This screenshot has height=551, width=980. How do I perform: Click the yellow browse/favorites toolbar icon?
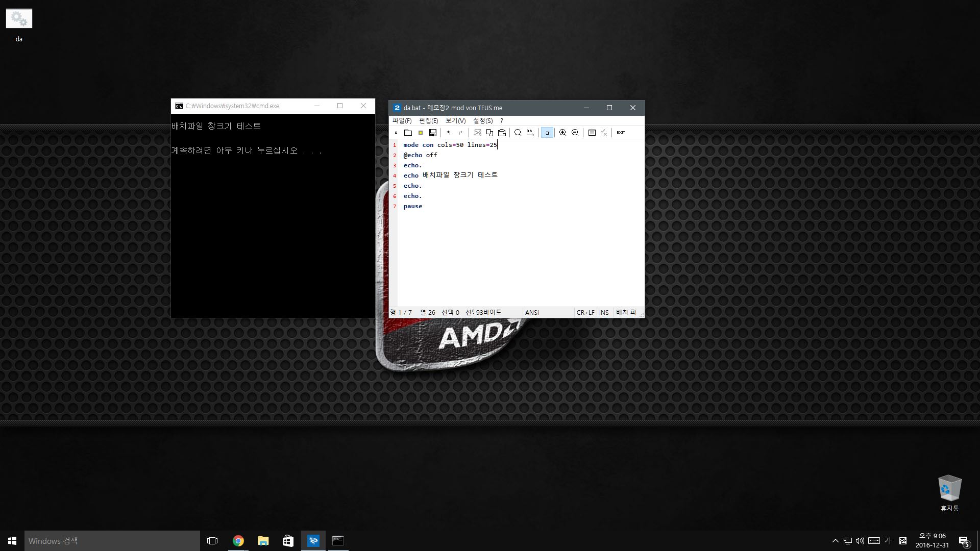click(421, 133)
